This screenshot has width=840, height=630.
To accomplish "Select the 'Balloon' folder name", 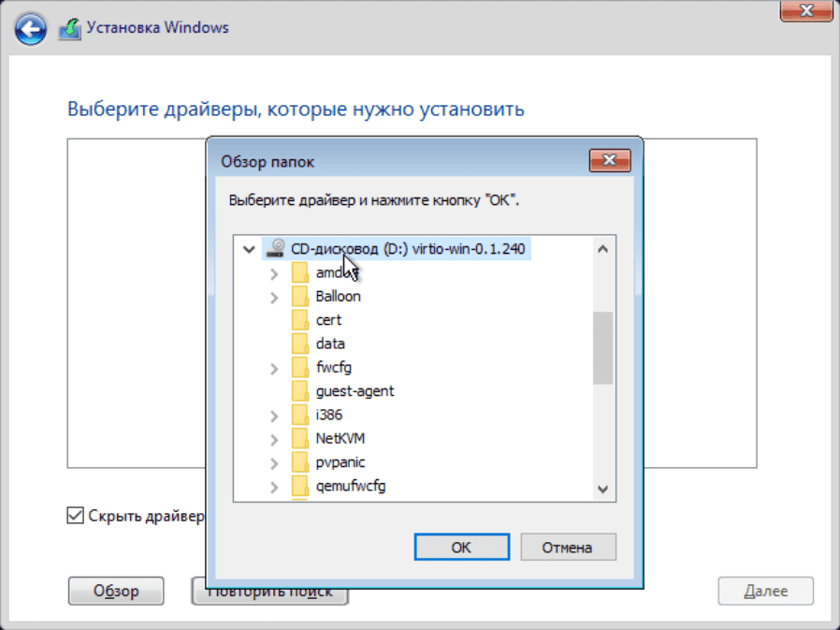I will click(x=338, y=296).
